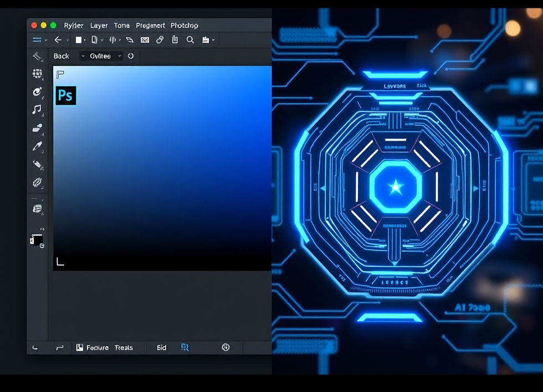
Task: Expand the dropdown beside the back arrow
Action: [68, 40]
